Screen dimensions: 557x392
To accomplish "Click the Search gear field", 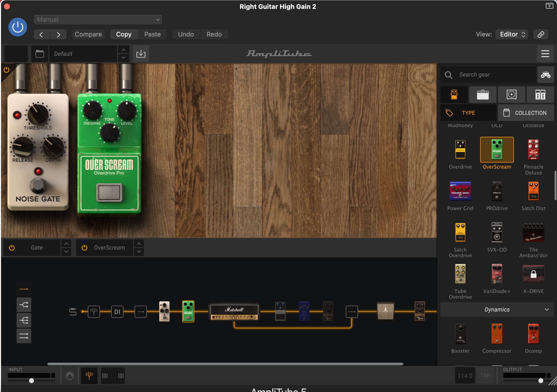I will pos(488,75).
